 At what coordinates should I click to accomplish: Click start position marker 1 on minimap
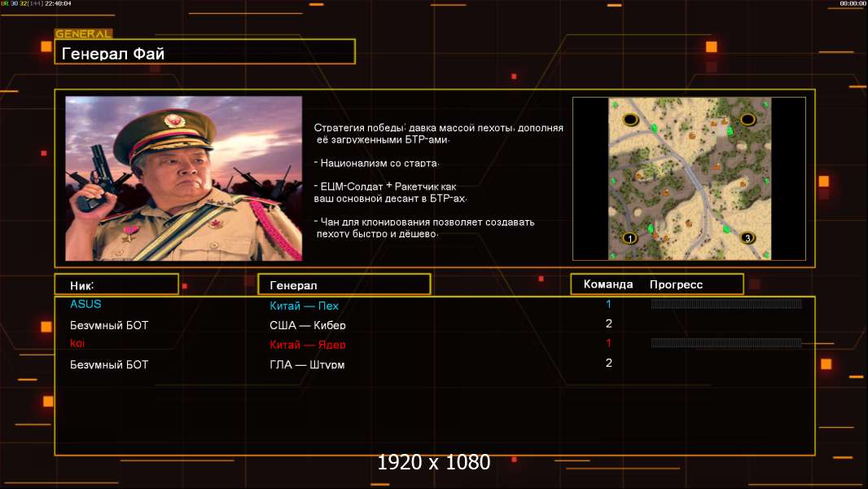click(630, 238)
